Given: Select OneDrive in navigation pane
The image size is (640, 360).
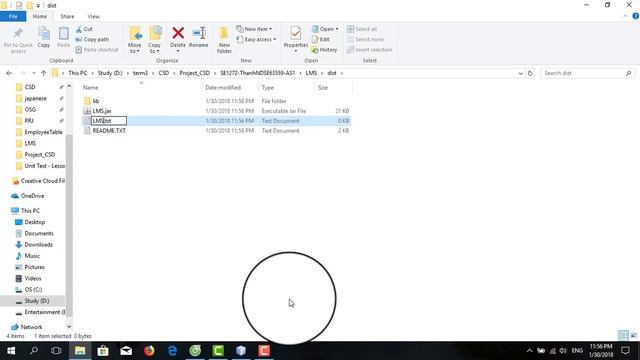Looking at the screenshot, I should pyautogui.click(x=32, y=196).
